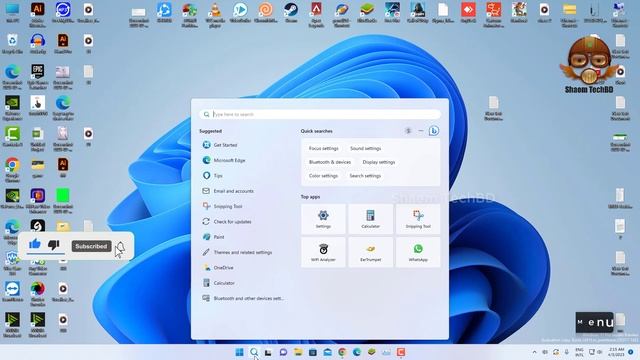Click the Search magnifier on taskbar
This screenshot has height=360, width=640.
tap(254, 352)
